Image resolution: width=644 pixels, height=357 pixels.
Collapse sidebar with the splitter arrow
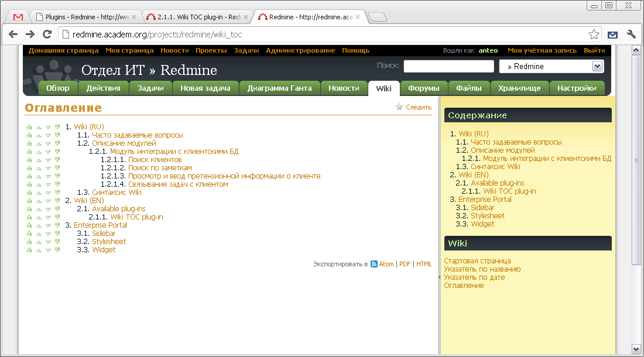439,277
